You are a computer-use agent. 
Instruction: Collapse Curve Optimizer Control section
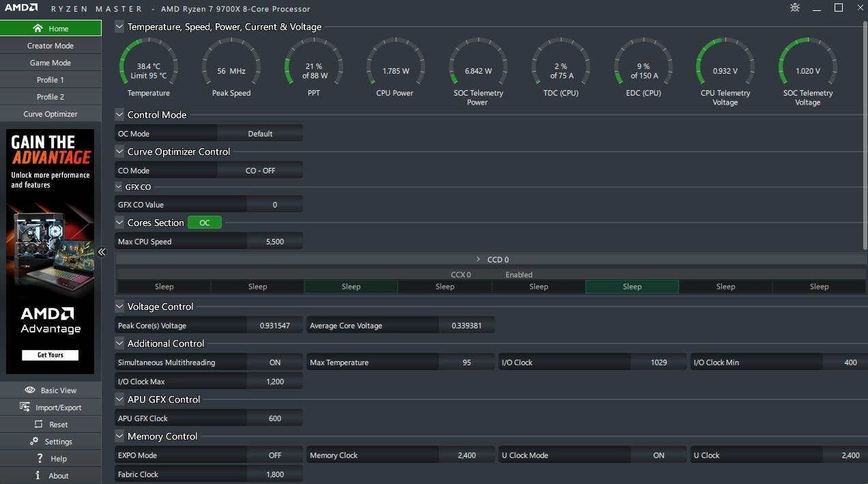[119, 152]
